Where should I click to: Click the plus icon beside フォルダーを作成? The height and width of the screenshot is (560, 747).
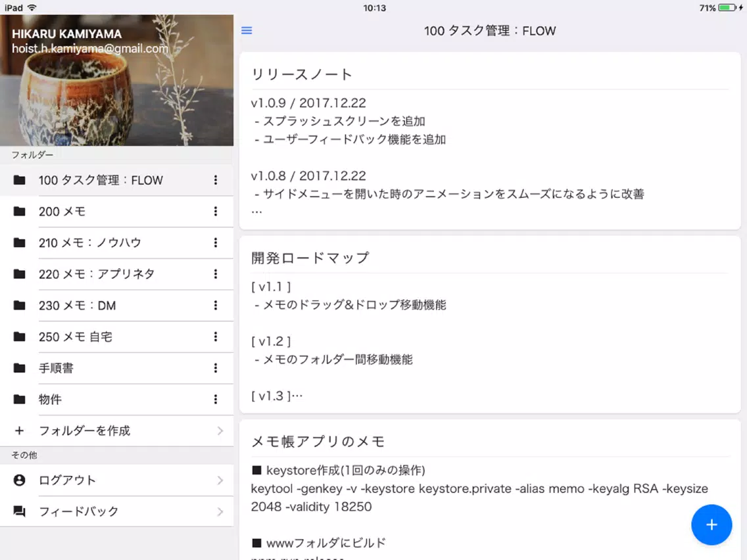point(20,431)
